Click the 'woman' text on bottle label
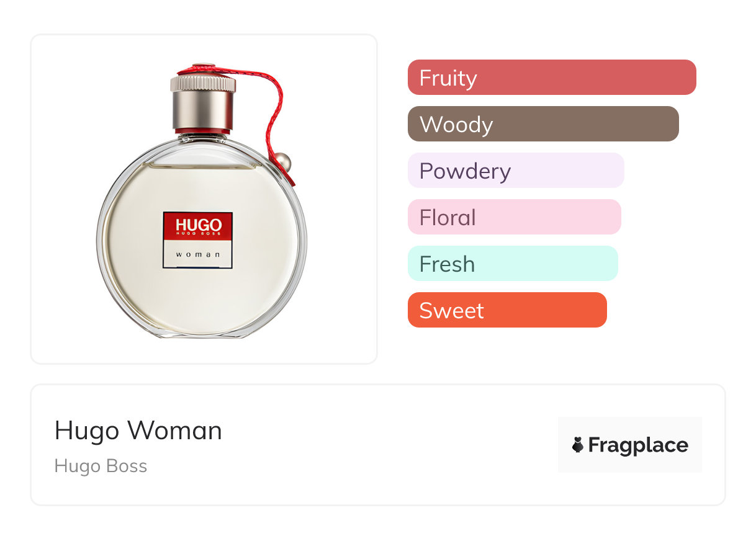This screenshot has height=536, width=756. pyautogui.click(x=197, y=254)
